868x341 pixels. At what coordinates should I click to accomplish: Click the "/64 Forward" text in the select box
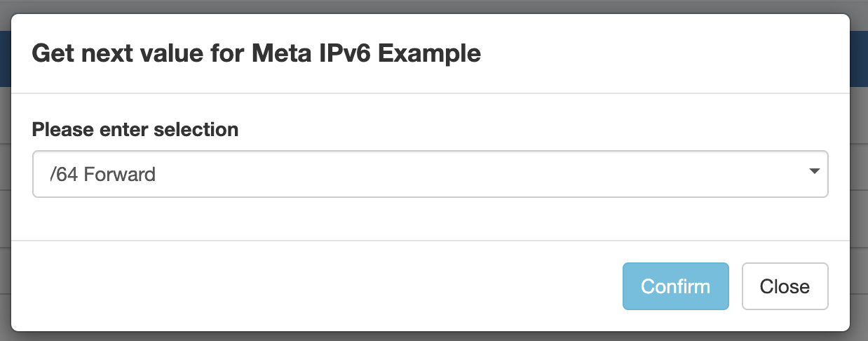pos(102,174)
